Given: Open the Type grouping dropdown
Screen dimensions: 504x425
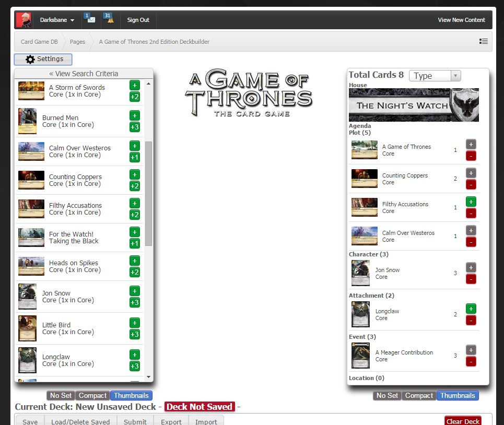Looking at the screenshot, I should 435,76.
